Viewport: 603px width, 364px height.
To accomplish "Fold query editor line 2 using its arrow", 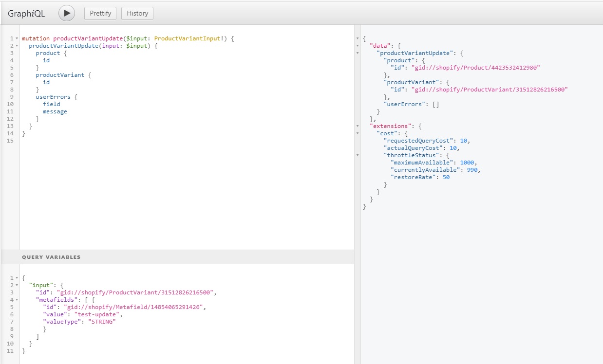I will pos(17,46).
